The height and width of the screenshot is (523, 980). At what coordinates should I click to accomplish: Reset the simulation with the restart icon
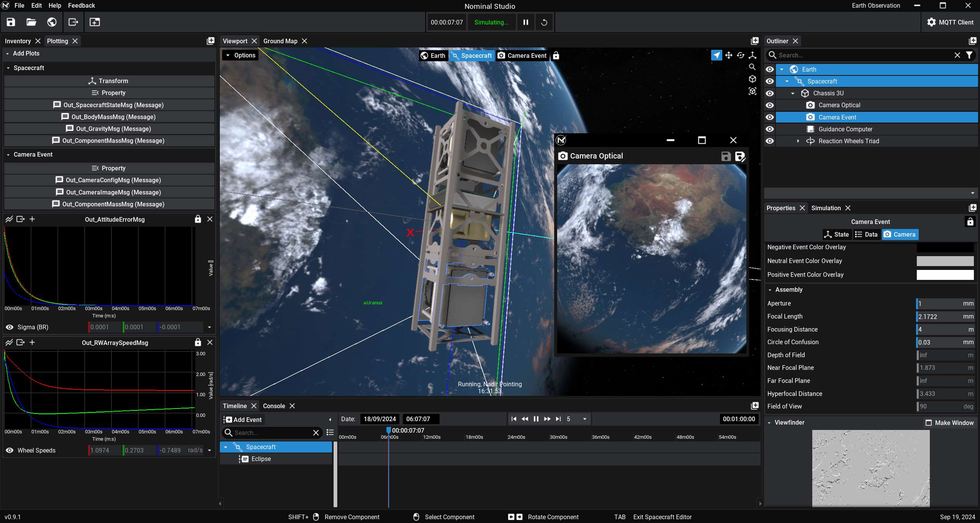(x=544, y=22)
